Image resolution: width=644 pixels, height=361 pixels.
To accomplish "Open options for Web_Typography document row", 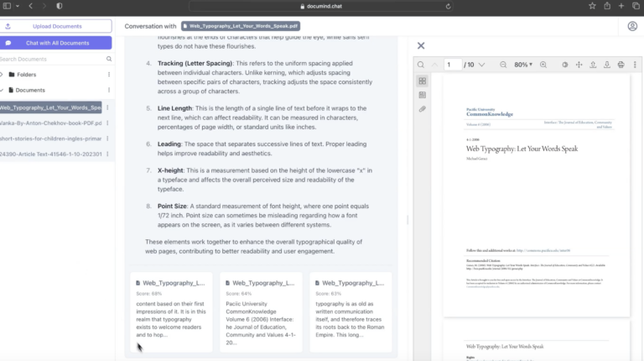I will 107,107.
